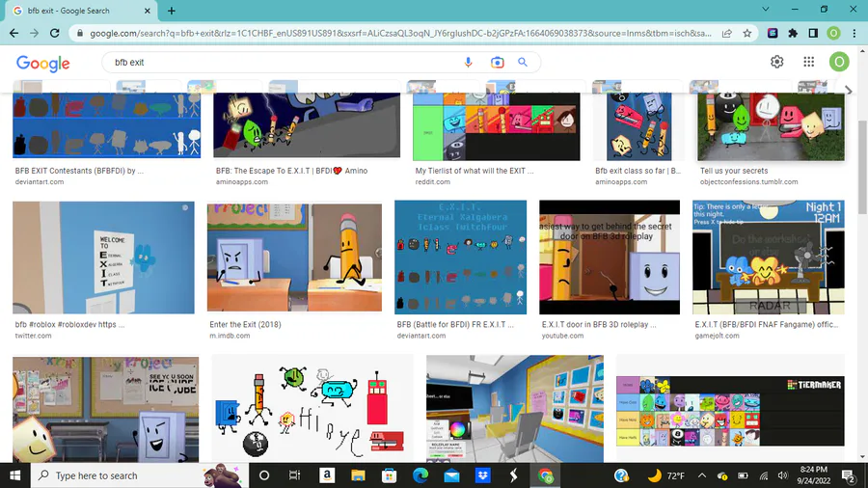This screenshot has height=488, width=868.
Task: Click the youtube.com source link
Action: pyautogui.click(x=562, y=336)
